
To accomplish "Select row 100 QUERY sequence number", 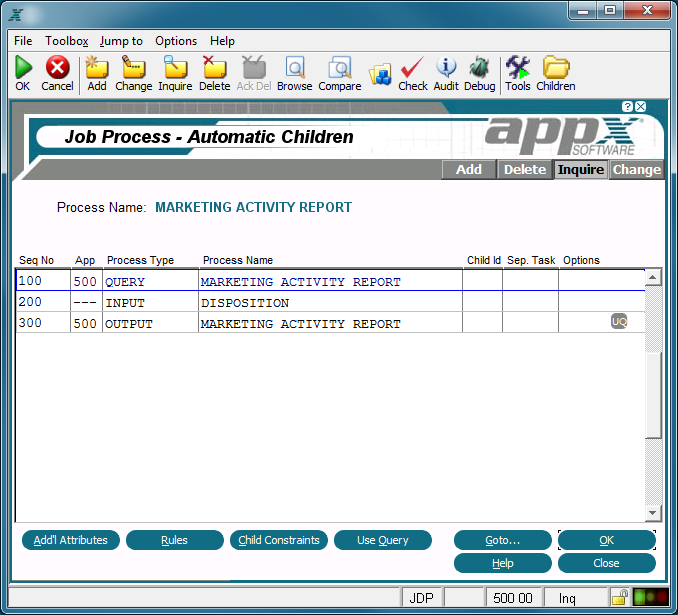I will click(x=43, y=281).
